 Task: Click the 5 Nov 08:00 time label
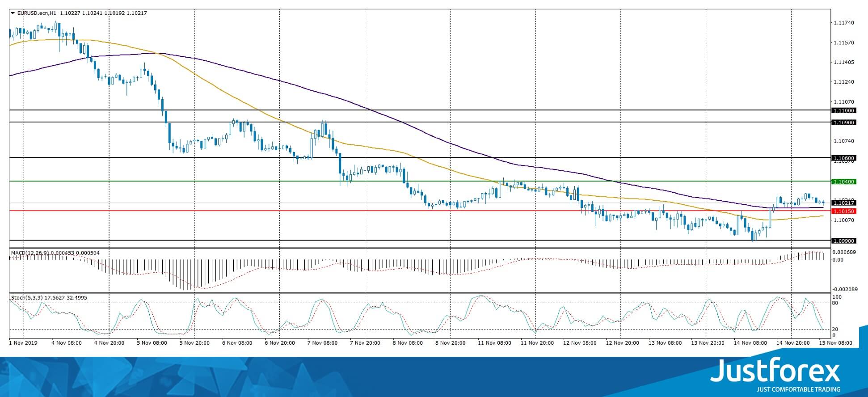(152, 343)
